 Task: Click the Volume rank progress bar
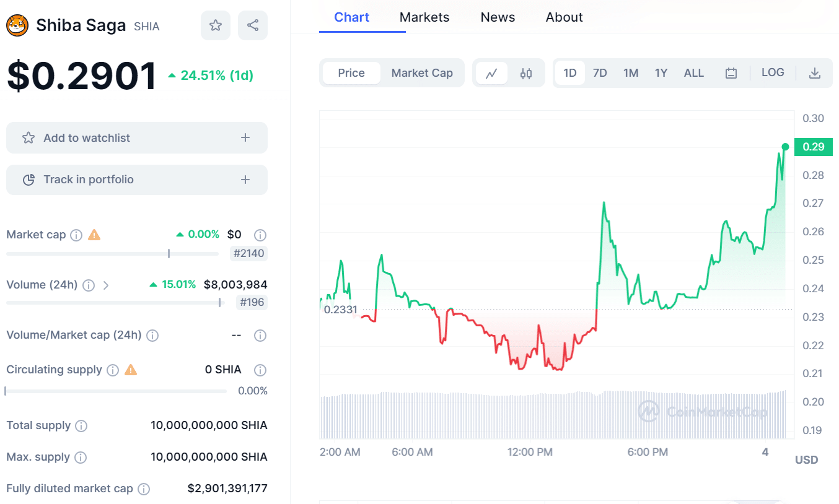tap(114, 303)
